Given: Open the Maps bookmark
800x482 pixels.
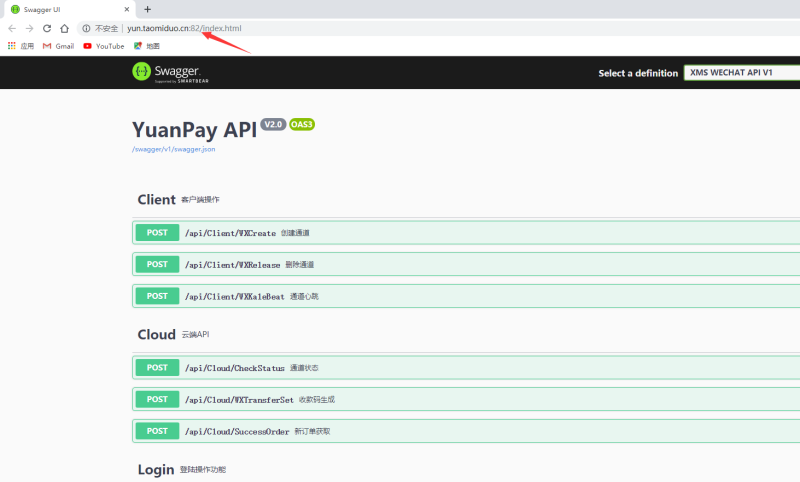Looking at the screenshot, I should (x=147, y=46).
